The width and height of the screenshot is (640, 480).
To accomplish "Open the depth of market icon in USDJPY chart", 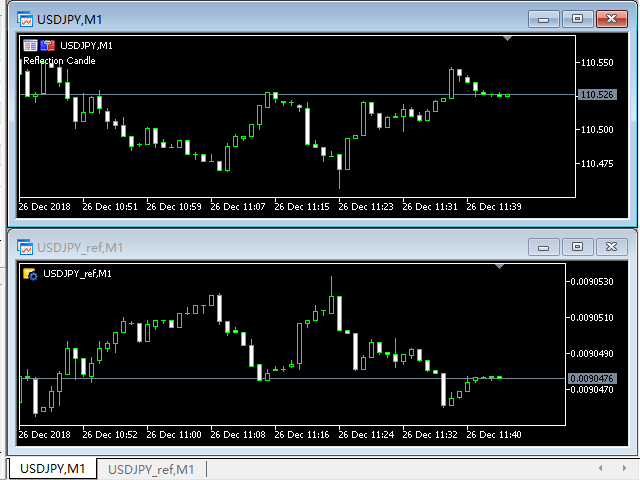I will point(46,45).
